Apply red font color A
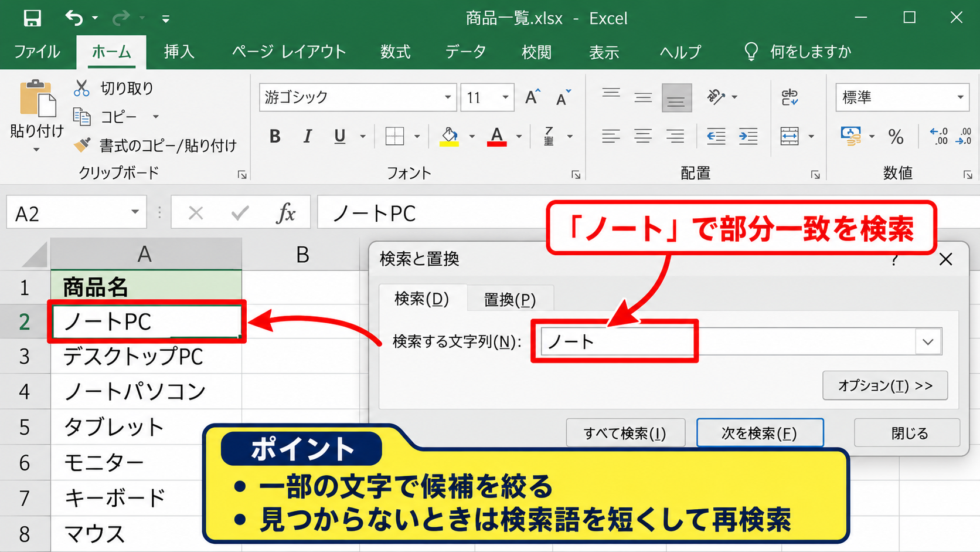The image size is (980, 552). (496, 137)
